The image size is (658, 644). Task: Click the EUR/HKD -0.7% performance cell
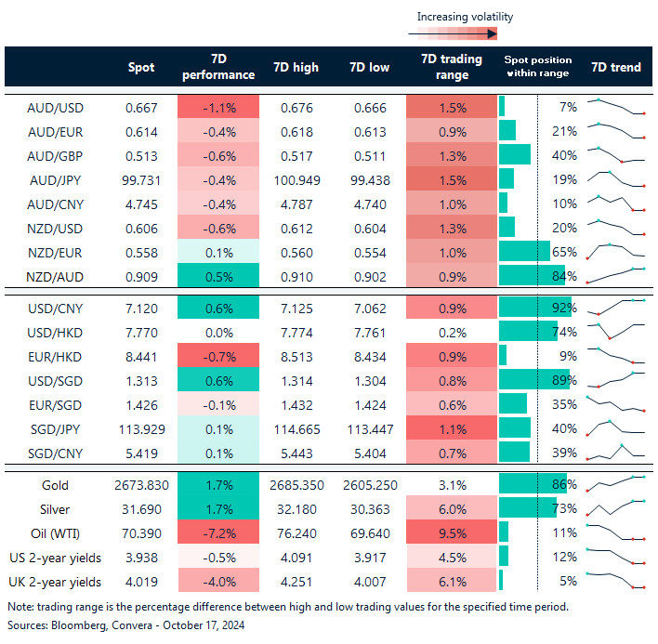tap(218, 355)
